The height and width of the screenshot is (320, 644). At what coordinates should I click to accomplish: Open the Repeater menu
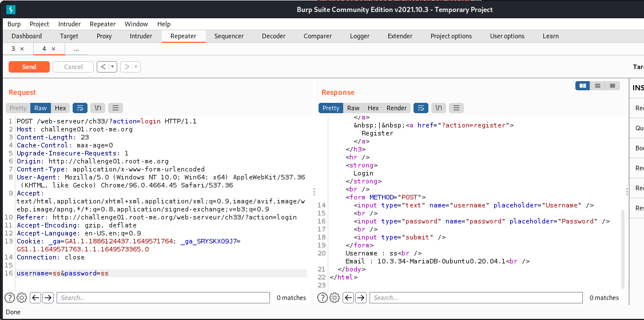(x=103, y=24)
